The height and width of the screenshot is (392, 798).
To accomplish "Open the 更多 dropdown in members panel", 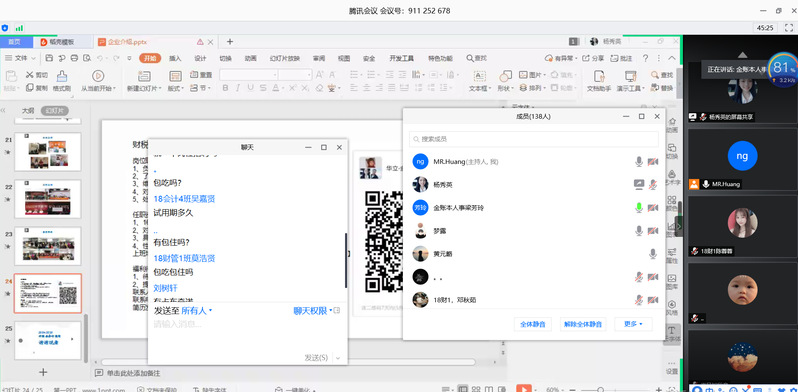I will click(x=633, y=324).
